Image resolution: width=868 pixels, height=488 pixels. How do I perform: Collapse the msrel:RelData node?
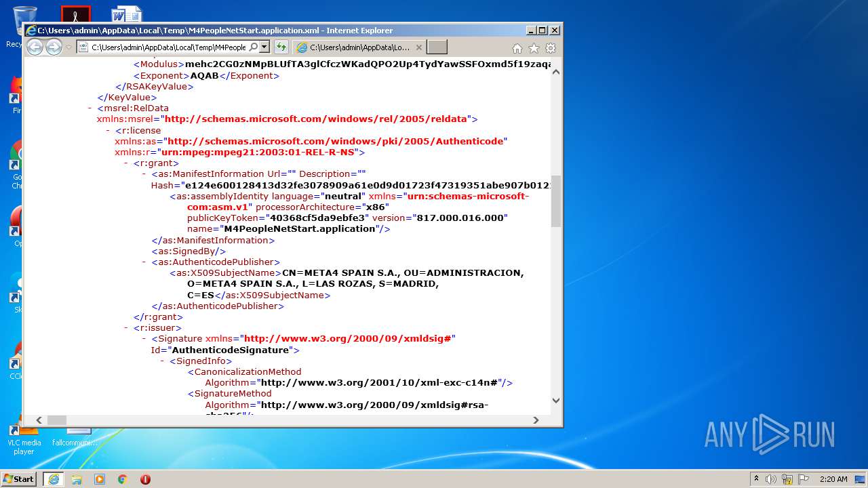pos(90,108)
